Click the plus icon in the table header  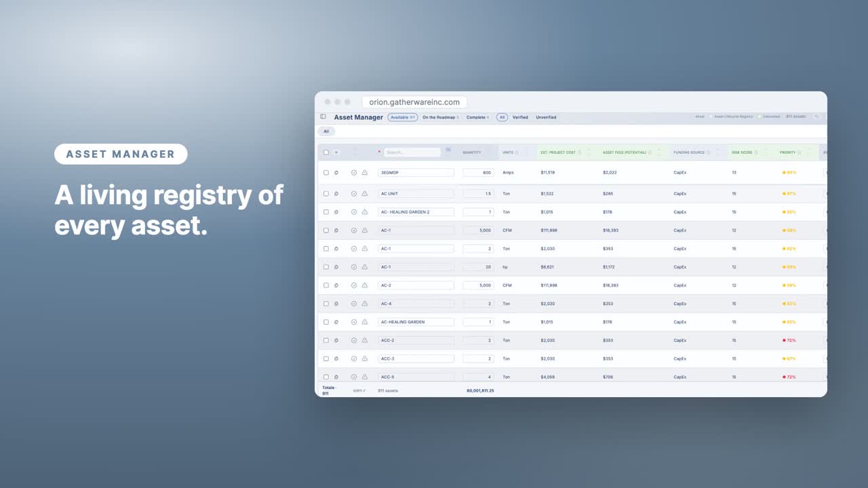coord(336,152)
